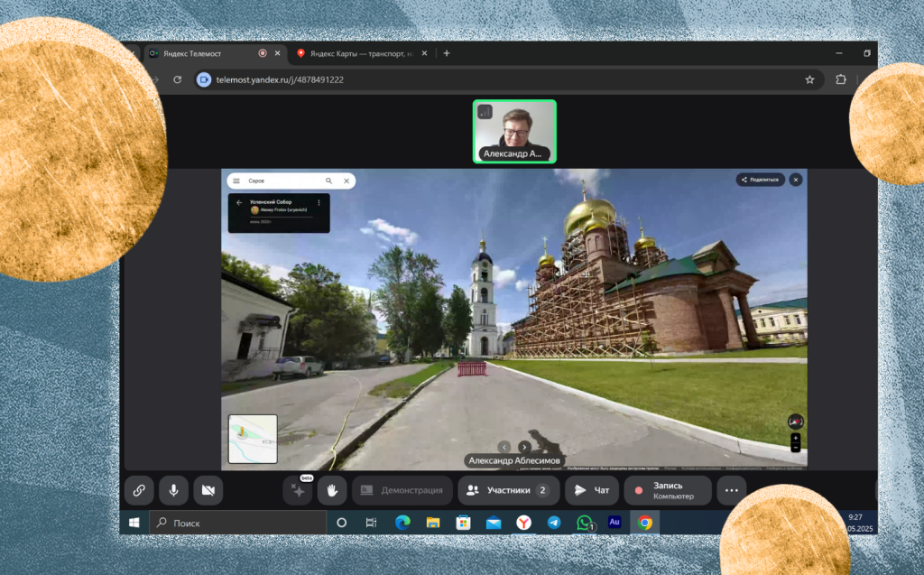Click the Демонстрация screen share button
This screenshot has height=575, width=924.
point(402,490)
